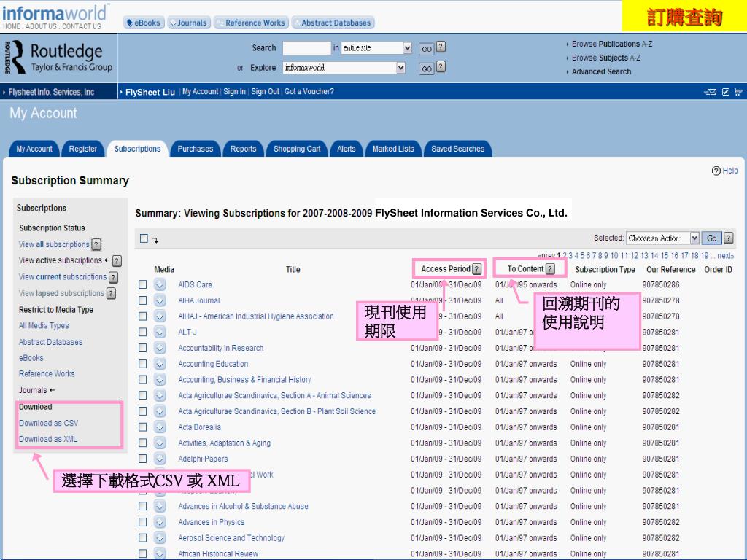This screenshot has height=560, width=747.
Task: Click the help icon in To Content header
Action: coord(550,269)
